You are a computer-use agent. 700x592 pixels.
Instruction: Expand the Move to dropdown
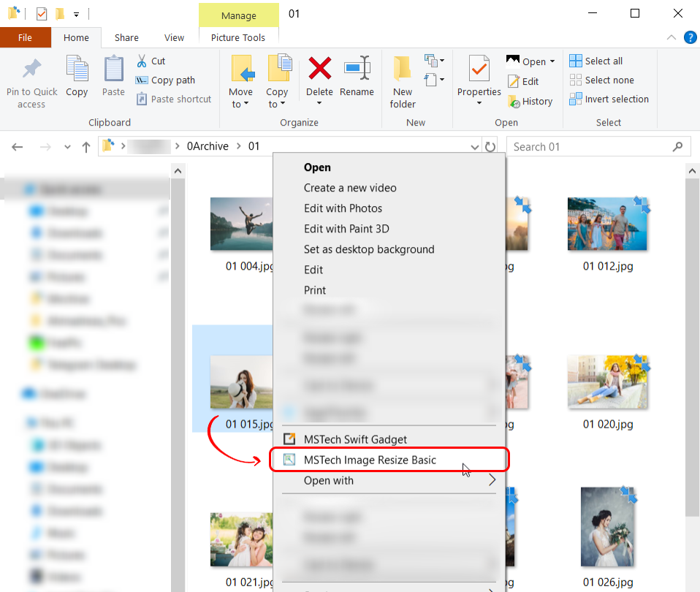click(240, 105)
